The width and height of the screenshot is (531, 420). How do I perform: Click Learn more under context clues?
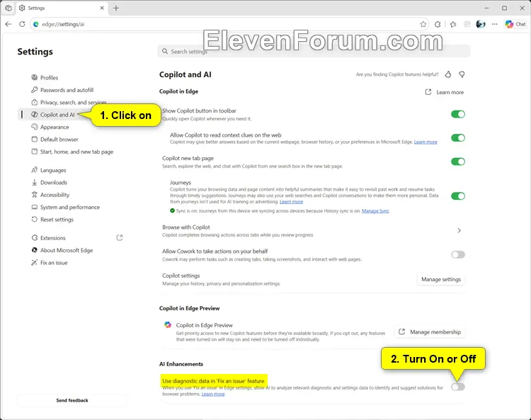click(x=426, y=142)
